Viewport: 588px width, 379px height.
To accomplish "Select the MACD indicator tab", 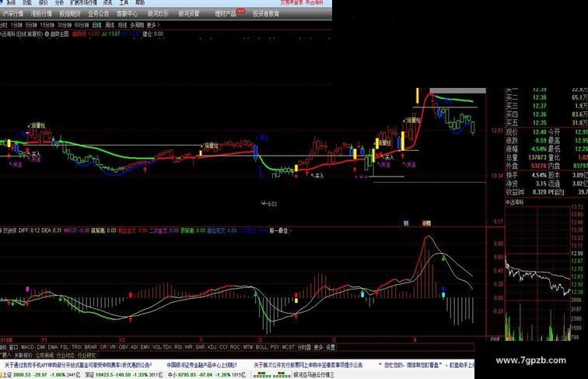I will 27,347.
